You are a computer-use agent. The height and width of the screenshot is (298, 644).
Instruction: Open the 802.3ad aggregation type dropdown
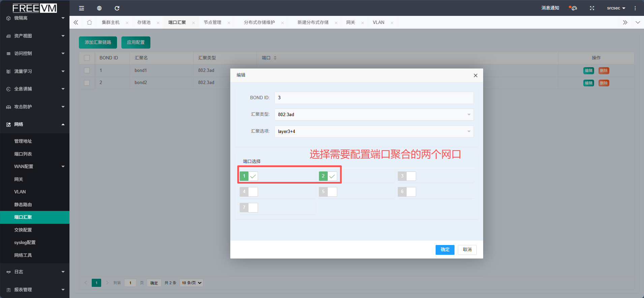(374, 114)
